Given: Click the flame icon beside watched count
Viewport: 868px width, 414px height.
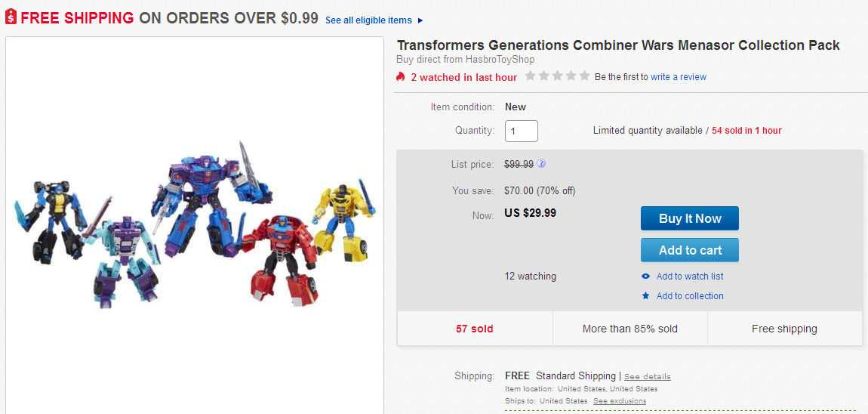Looking at the screenshot, I should (x=402, y=77).
